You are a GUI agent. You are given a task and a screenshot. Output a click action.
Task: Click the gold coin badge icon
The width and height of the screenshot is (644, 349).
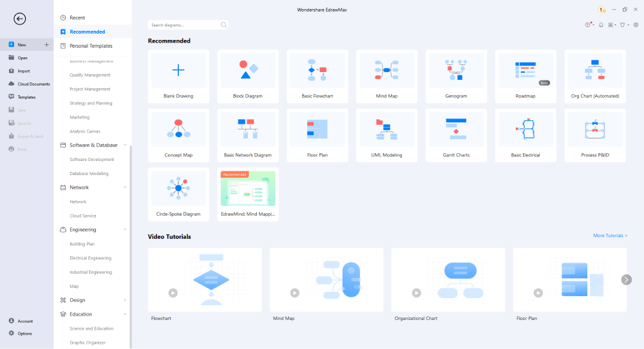[601, 10]
